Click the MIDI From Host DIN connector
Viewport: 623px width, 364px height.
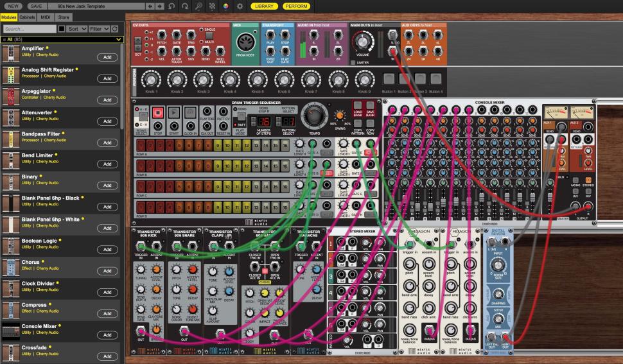245,42
